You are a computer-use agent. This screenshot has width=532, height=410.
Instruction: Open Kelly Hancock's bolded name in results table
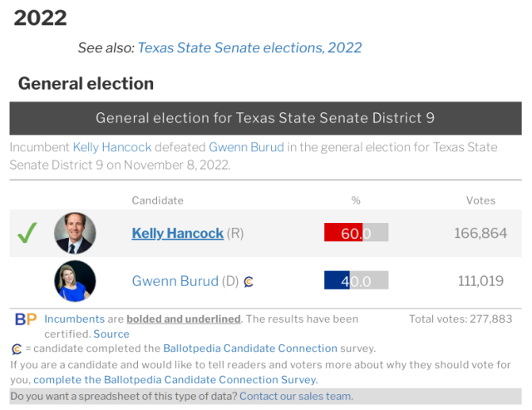pyautogui.click(x=178, y=234)
